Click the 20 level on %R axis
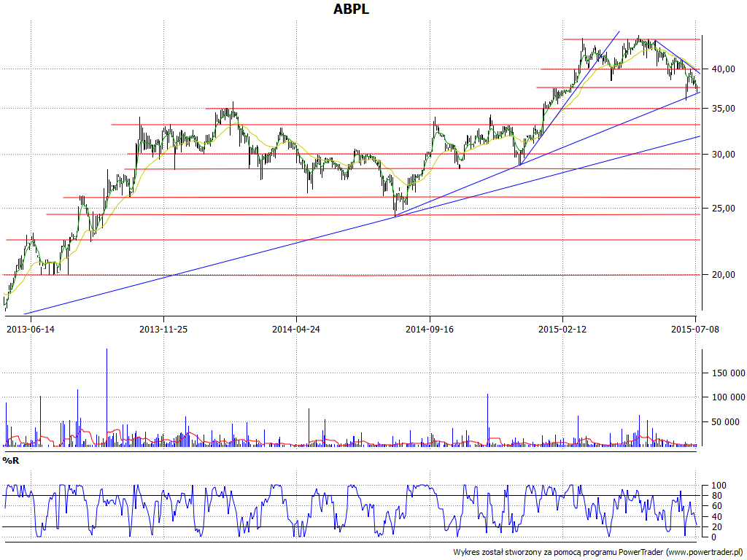The height and width of the screenshot is (560, 747). [716, 526]
